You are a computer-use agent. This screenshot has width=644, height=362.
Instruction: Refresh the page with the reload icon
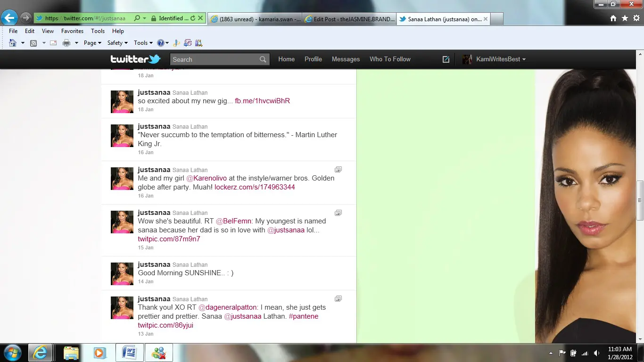pos(192,18)
